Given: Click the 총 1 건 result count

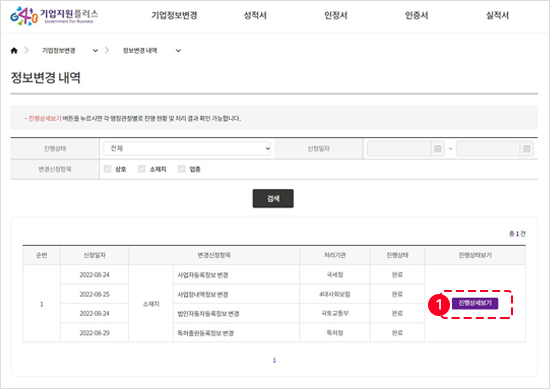Looking at the screenshot, I should (x=517, y=233).
